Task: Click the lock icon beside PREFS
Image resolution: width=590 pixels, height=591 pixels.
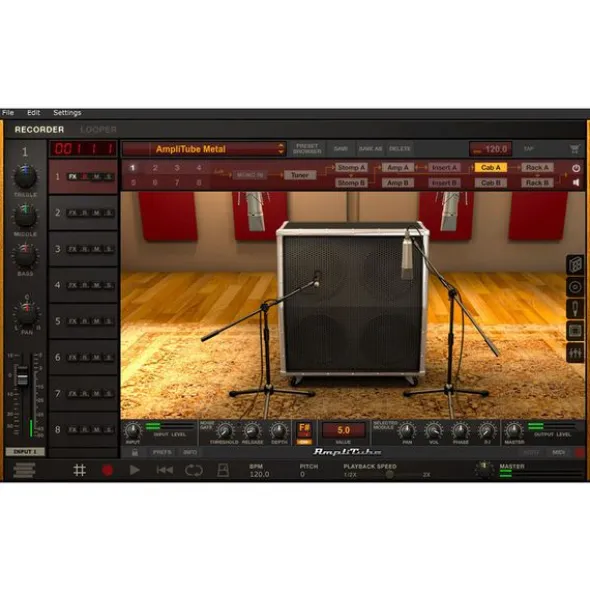Action: pos(135,452)
